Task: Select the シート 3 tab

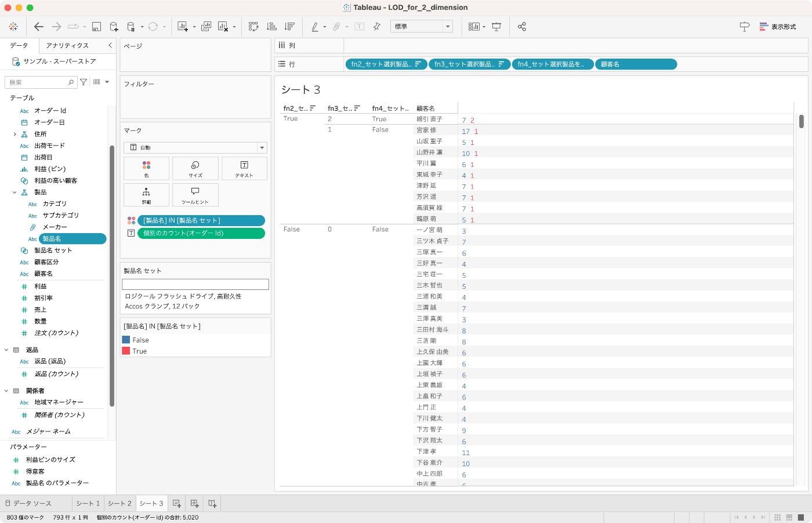Action: [x=151, y=503]
